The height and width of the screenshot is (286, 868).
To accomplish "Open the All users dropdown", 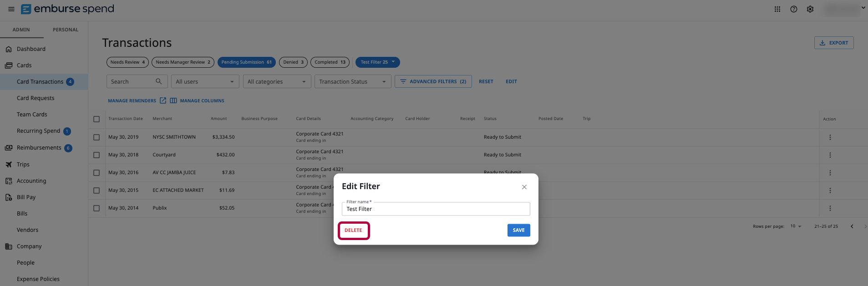I will tap(205, 81).
